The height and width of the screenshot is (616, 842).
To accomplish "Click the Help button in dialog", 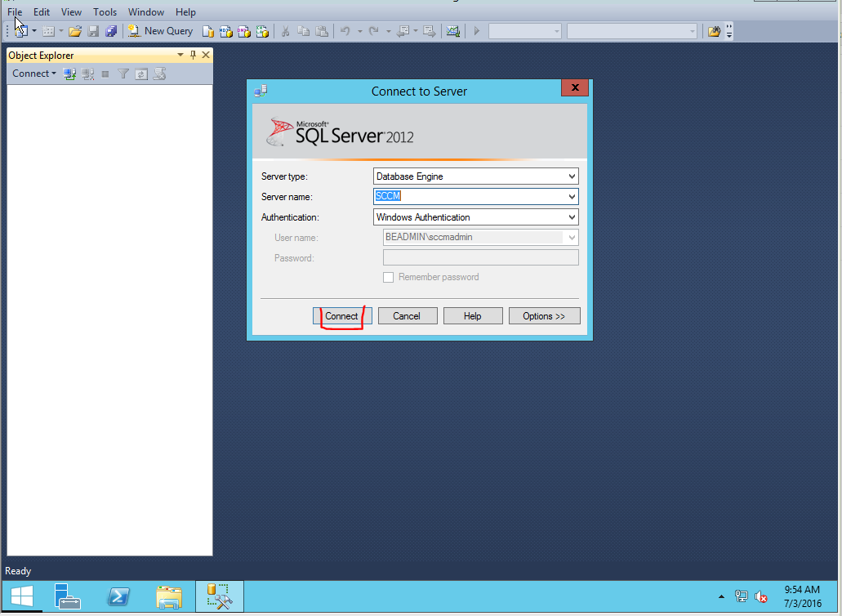I will click(473, 316).
